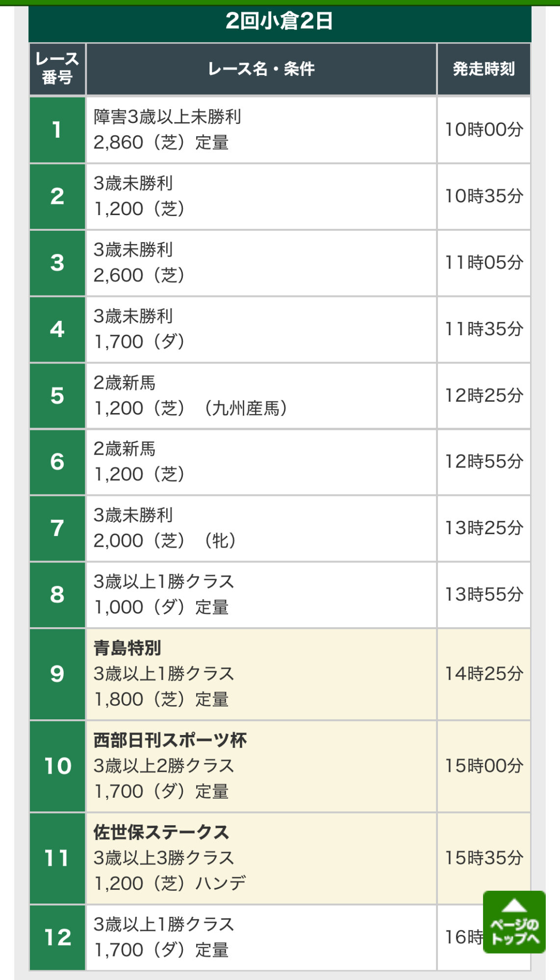Open race number 10 green cell
The image size is (560, 980).
[57, 766]
